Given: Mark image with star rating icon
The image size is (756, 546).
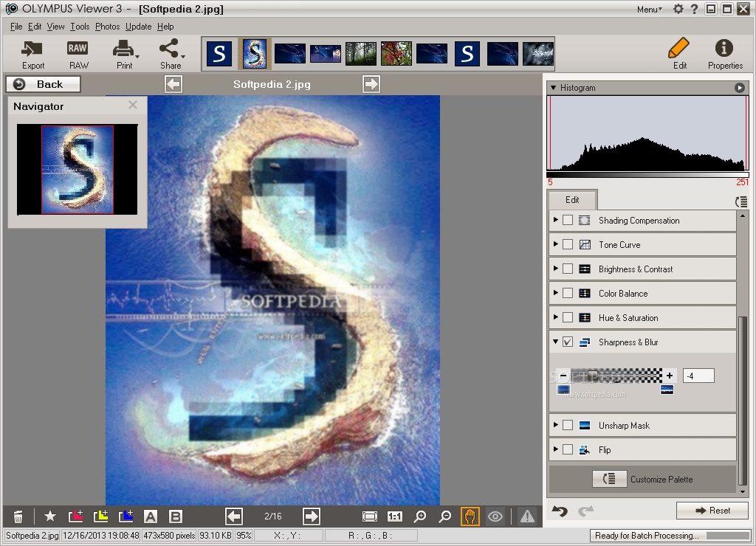Looking at the screenshot, I should (x=50, y=516).
